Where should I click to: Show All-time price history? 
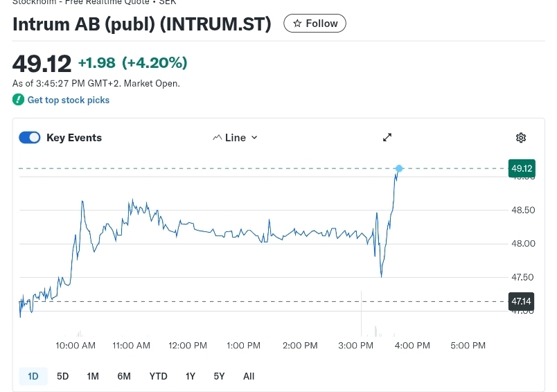[x=249, y=376]
